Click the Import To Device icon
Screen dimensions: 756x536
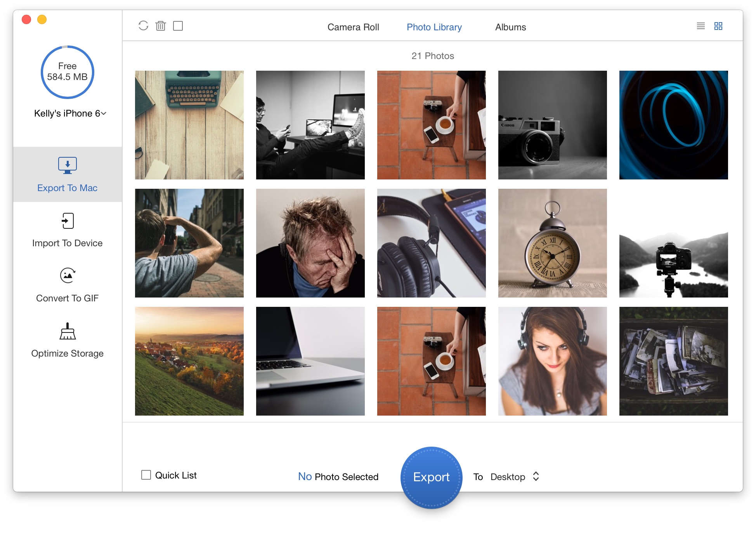click(x=68, y=221)
